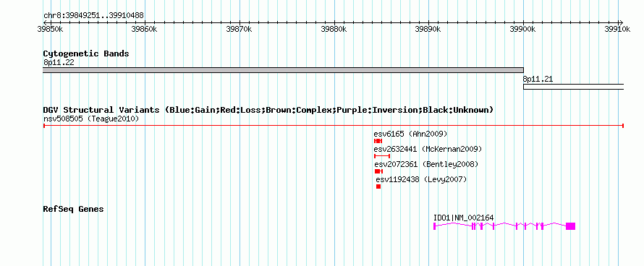
Task: Click the nsv508505 (Teague2010) variant label
Action: (x=91, y=119)
